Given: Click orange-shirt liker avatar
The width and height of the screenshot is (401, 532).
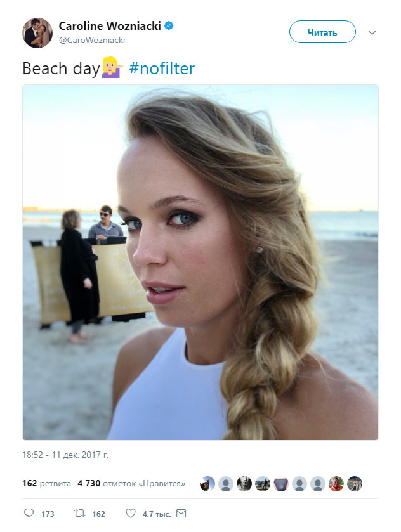Looking at the screenshot, I should click(x=336, y=483).
